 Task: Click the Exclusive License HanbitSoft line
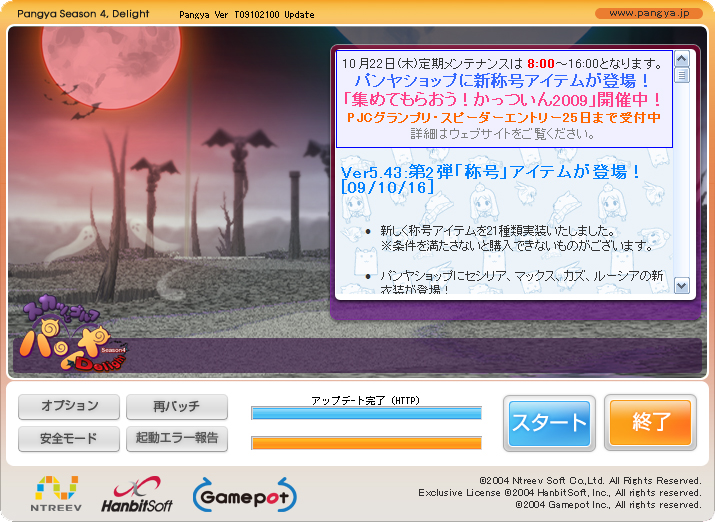[x=560, y=493]
